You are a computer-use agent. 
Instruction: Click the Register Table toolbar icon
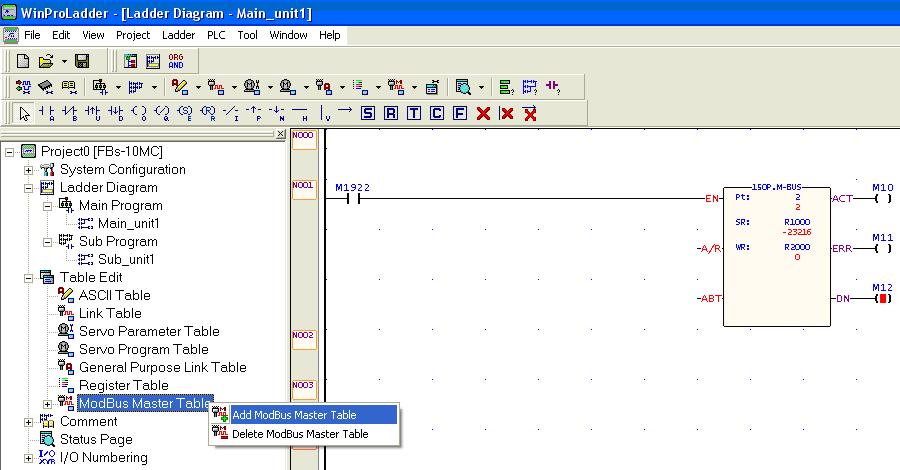(x=360, y=87)
